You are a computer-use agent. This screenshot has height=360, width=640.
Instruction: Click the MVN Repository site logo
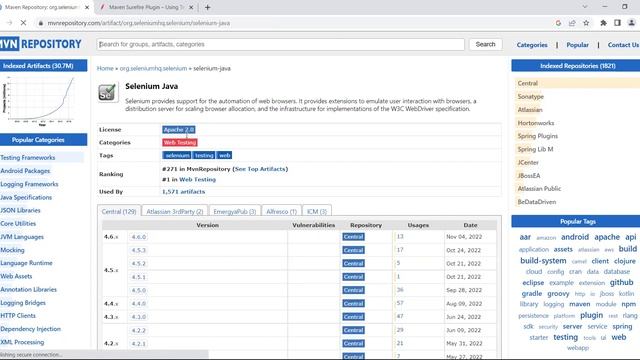point(40,44)
